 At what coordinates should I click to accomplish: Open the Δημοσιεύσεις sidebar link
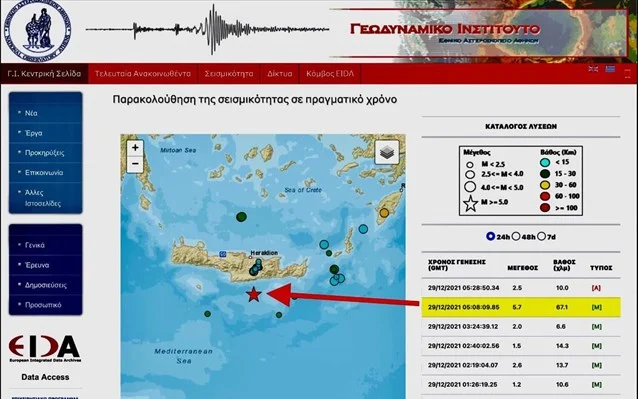pyautogui.click(x=46, y=285)
